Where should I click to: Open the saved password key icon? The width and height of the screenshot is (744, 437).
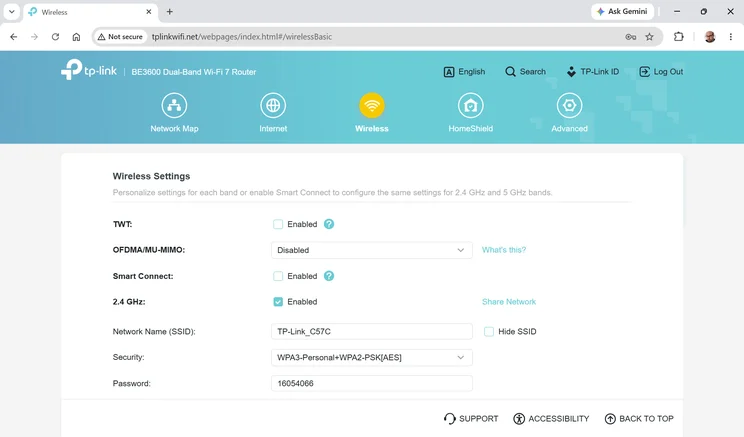coord(631,37)
